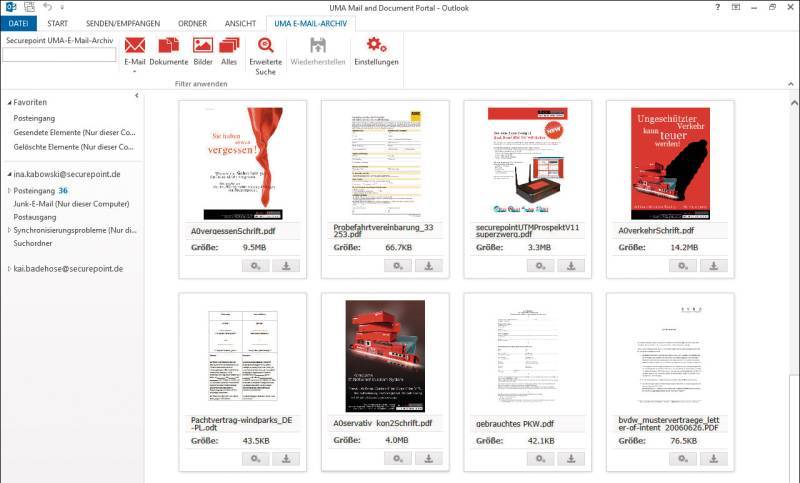Open the E-Mail filter dropdown arrow
Viewport: 800px width, 483px height.
[x=135, y=72]
